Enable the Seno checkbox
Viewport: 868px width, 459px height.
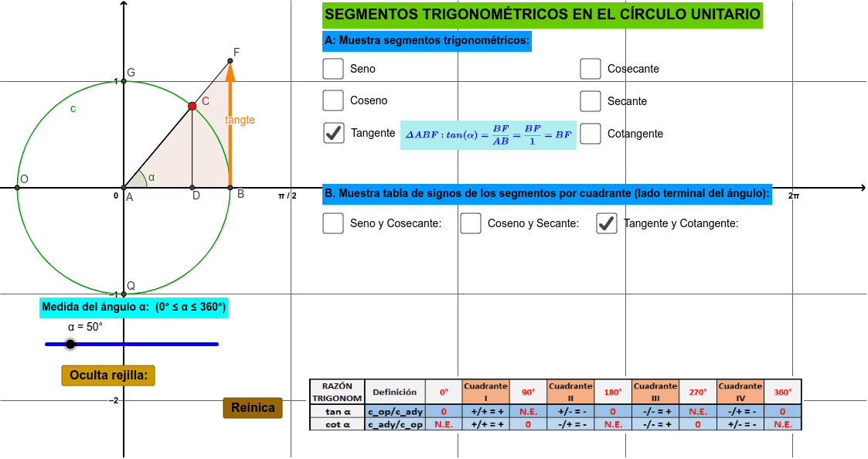point(332,68)
